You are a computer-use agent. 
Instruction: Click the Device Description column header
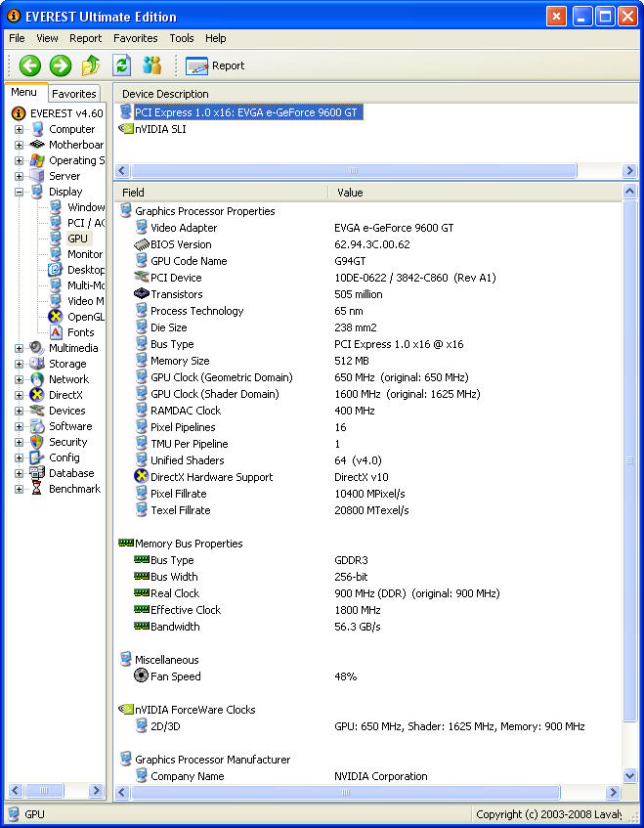[x=376, y=94]
